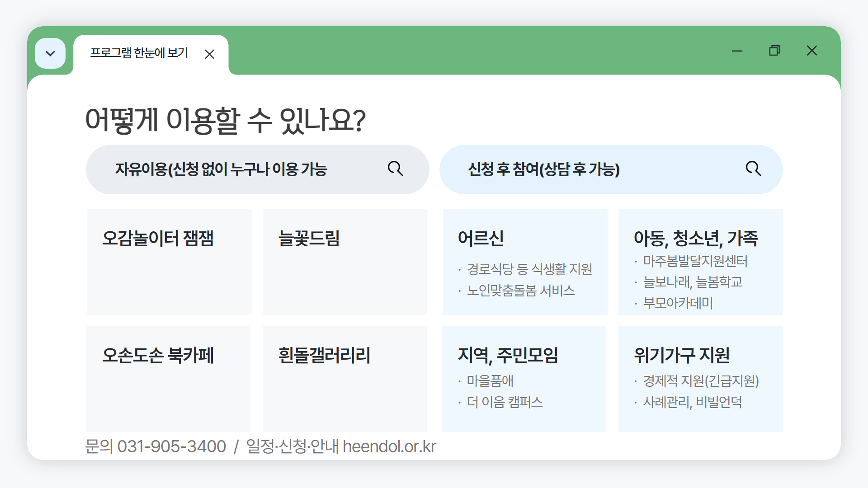The width and height of the screenshot is (868, 488).
Task: Select the 위기가구 지원 card heading
Action: point(681,355)
